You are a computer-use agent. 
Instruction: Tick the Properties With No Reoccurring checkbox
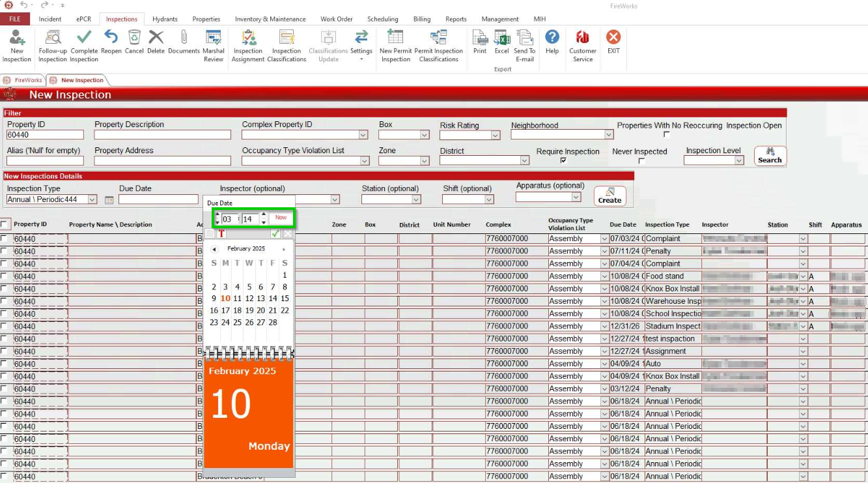click(x=666, y=135)
